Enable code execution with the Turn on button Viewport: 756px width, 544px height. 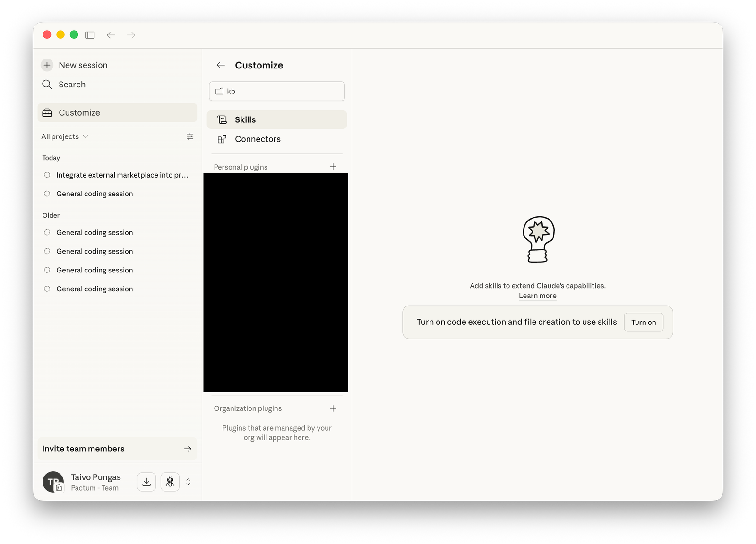[643, 322]
